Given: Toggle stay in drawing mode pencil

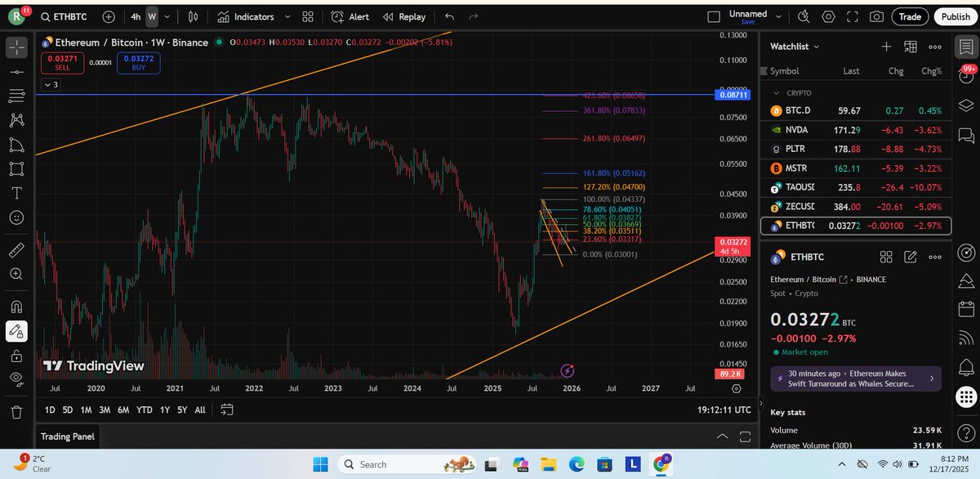Looking at the screenshot, I should pos(16,331).
